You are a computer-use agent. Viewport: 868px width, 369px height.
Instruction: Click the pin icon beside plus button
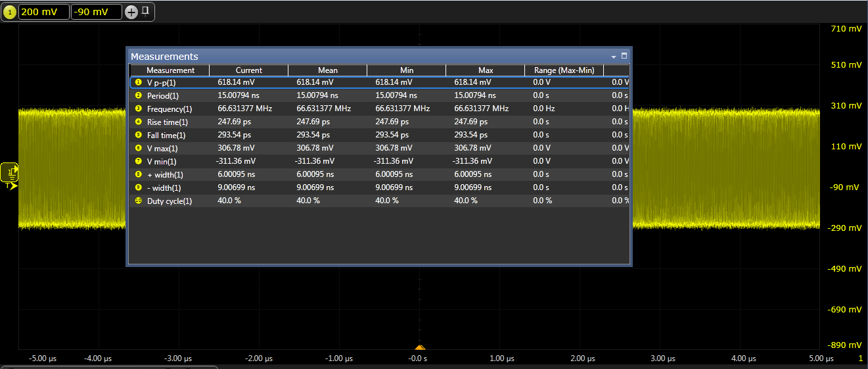coord(146,11)
